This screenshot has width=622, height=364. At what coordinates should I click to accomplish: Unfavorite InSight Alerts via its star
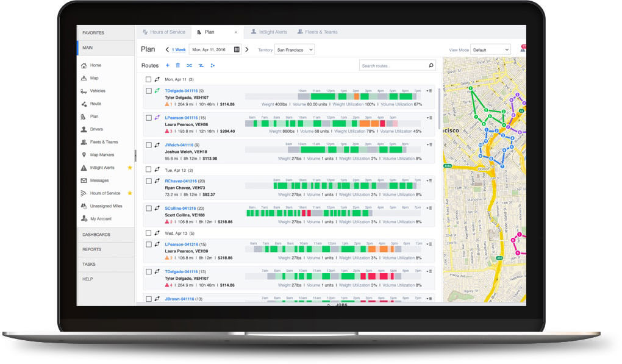coord(130,168)
